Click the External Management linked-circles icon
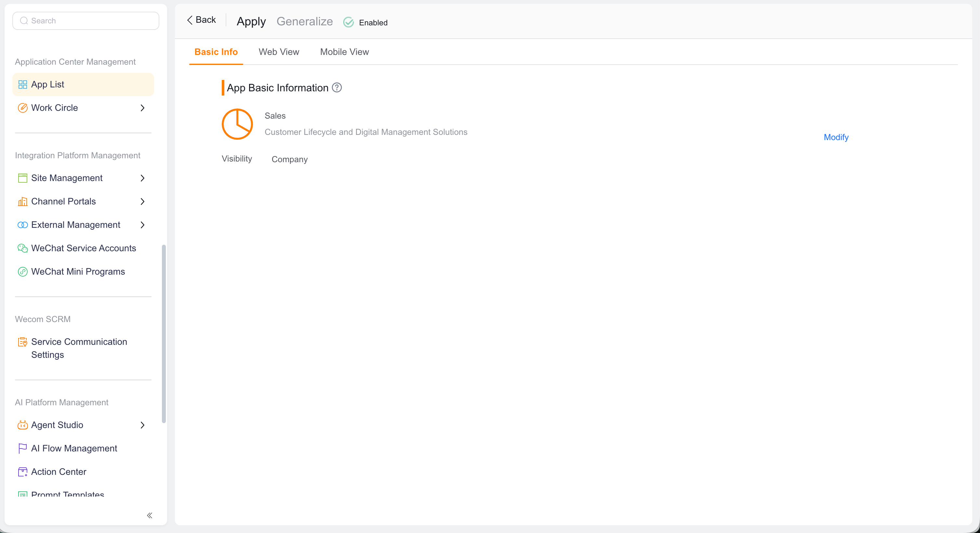This screenshot has height=533, width=980. click(23, 225)
